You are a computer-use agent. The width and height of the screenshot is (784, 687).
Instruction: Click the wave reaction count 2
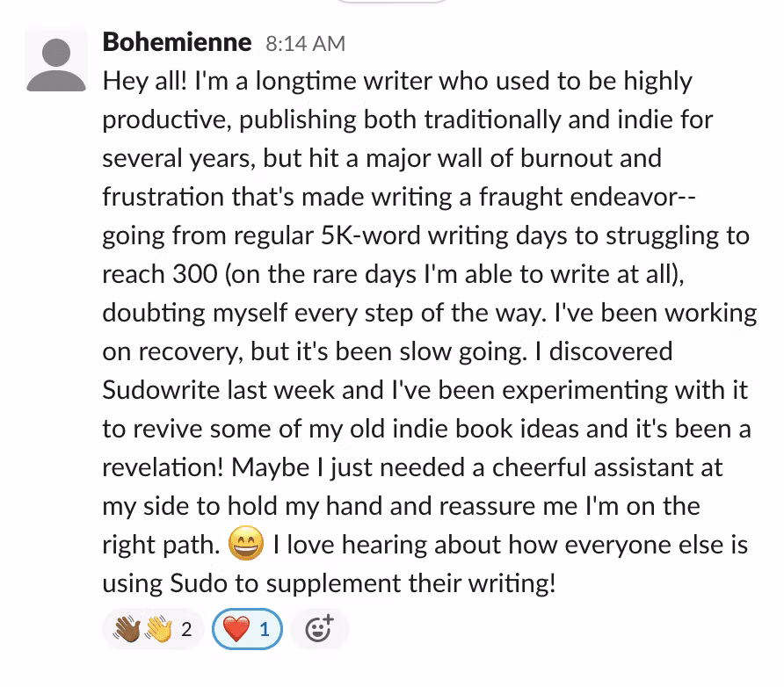[x=185, y=629]
